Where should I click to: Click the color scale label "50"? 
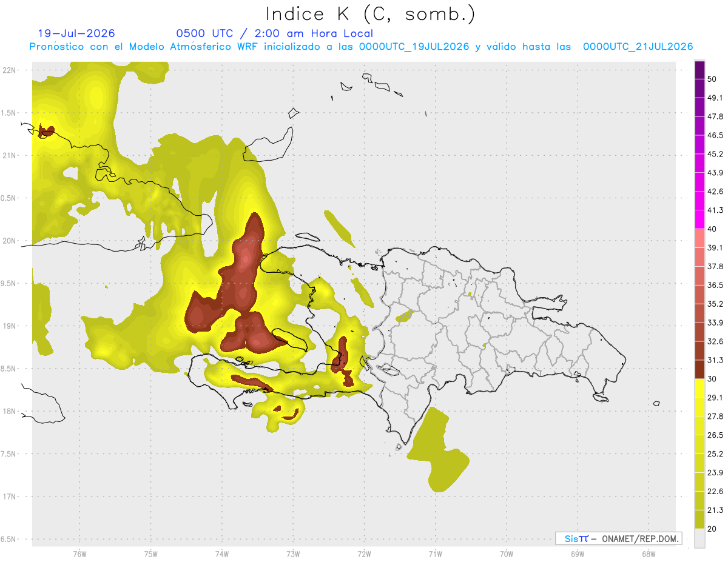click(713, 79)
